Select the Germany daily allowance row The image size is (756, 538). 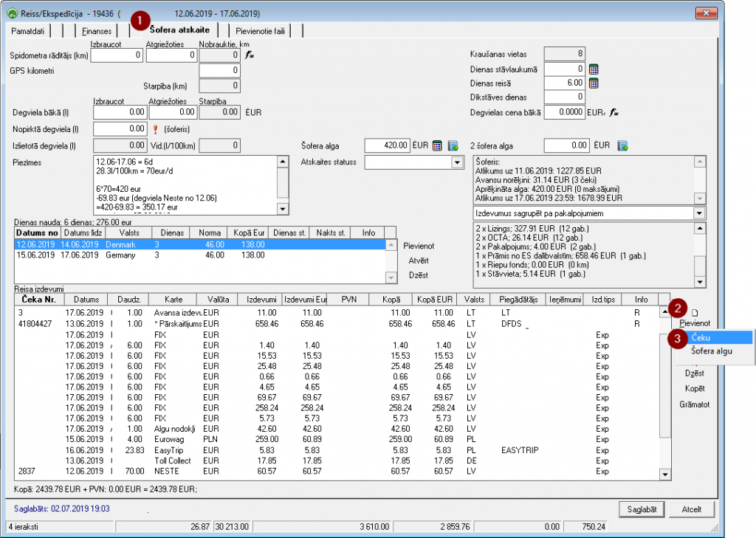(199, 255)
